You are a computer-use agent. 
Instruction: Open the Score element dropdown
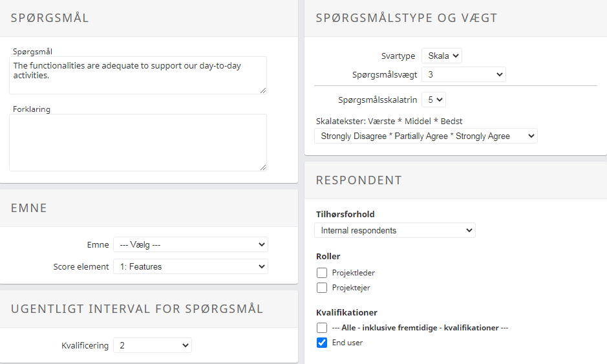click(190, 266)
